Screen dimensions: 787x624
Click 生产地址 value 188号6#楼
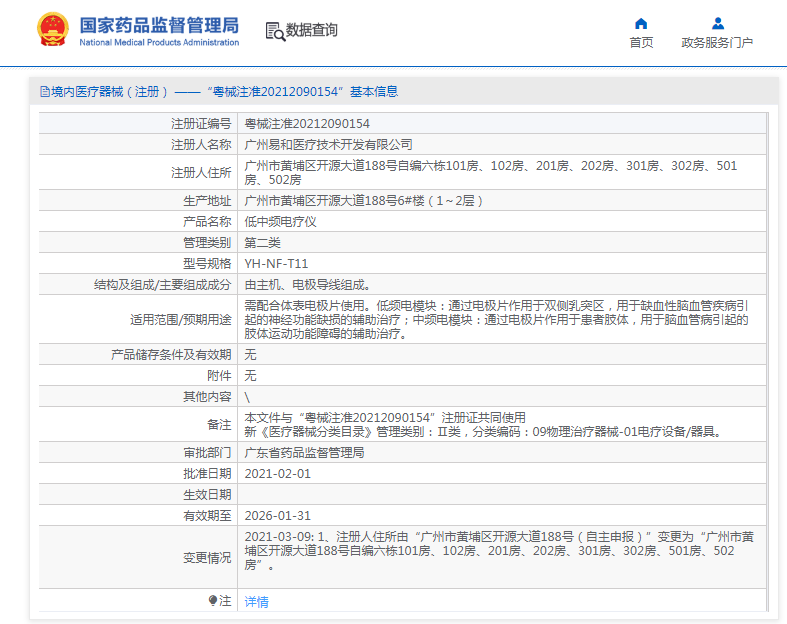[363, 201]
